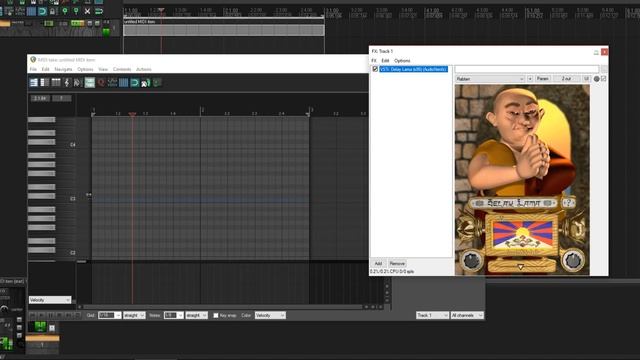Open Options menu in FX window

click(402, 60)
